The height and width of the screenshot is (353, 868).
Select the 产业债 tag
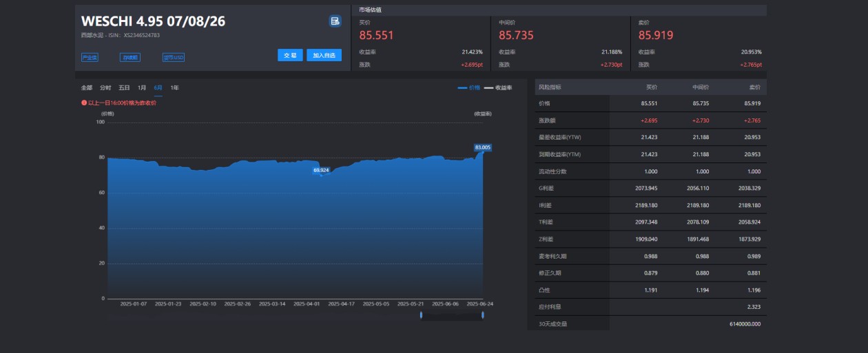pos(90,58)
